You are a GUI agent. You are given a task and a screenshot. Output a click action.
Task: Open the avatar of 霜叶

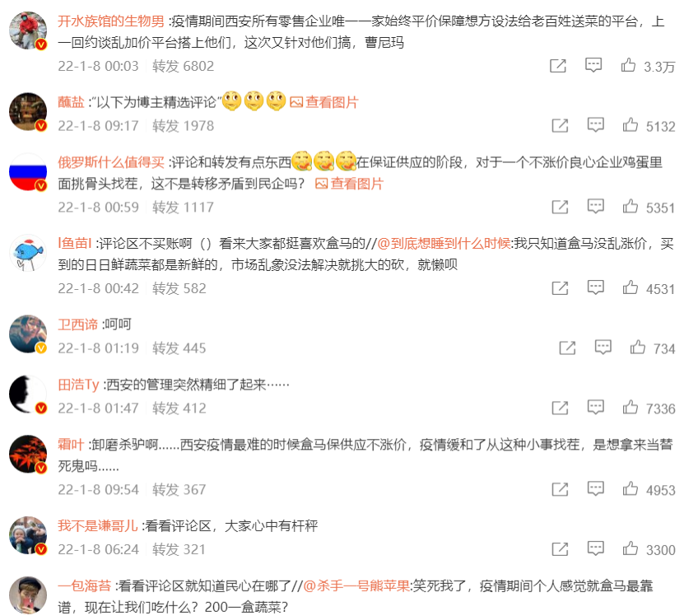point(28,455)
